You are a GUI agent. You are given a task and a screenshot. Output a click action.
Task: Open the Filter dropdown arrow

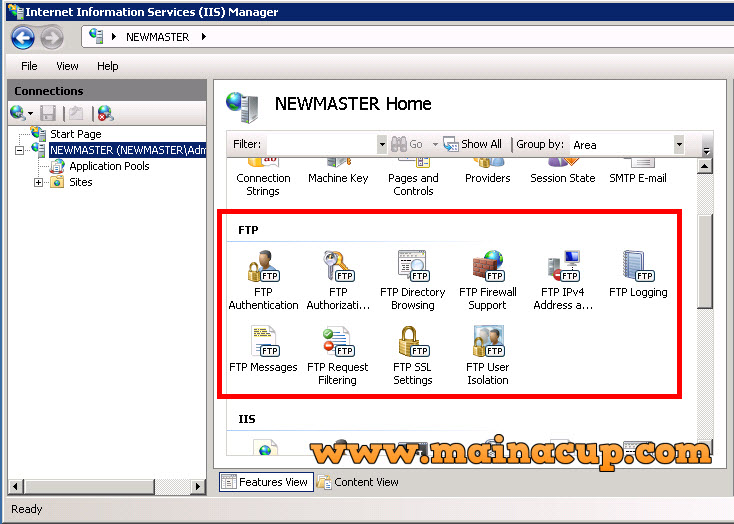382,144
